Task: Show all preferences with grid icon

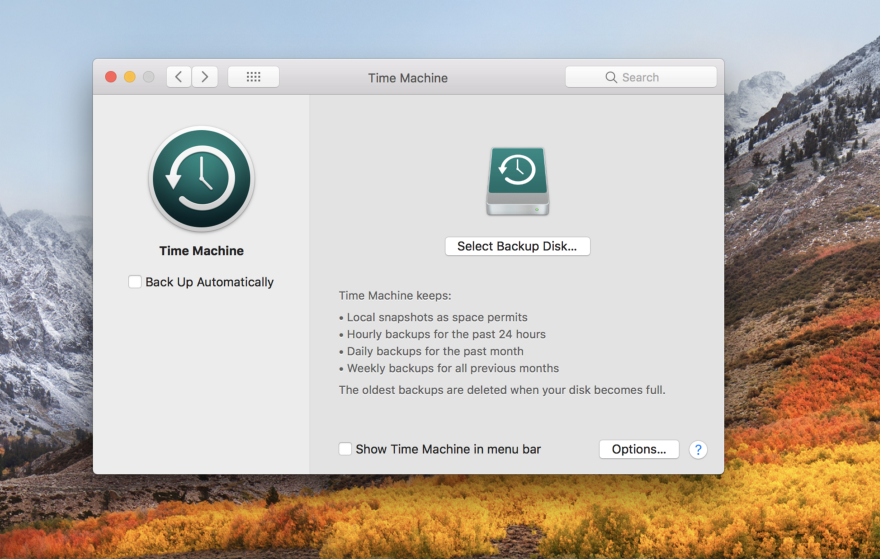Action: click(253, 77)
